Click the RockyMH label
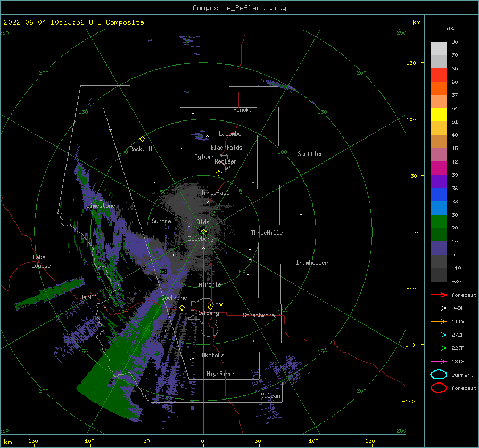479x448 pixels. click(x=141, y=149)
